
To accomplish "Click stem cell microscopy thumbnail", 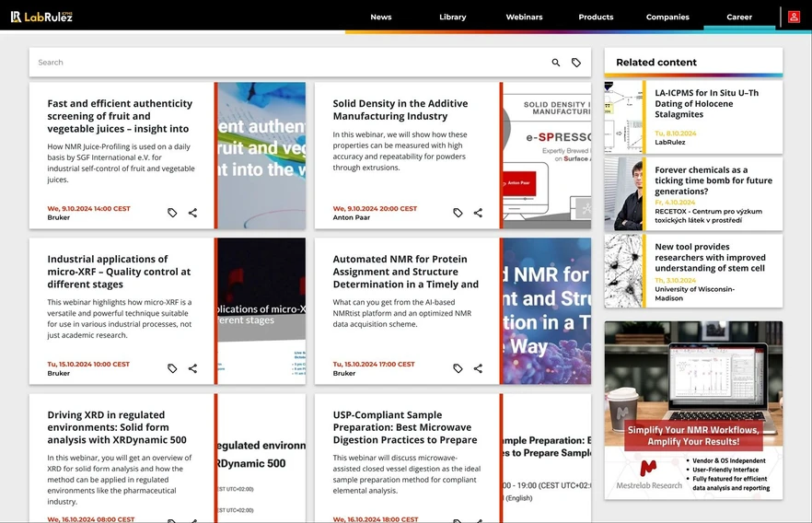I will 623,271.
